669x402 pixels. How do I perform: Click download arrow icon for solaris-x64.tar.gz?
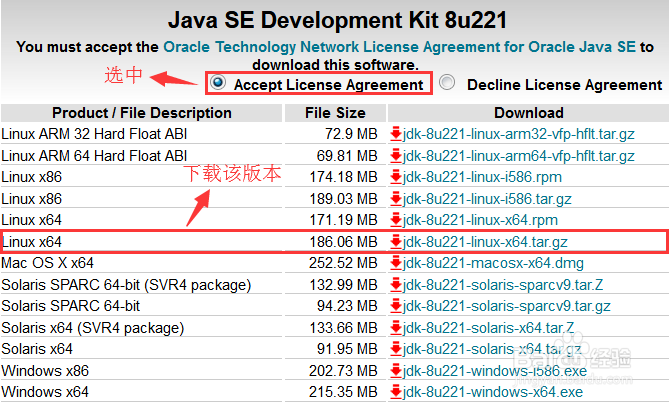point(396,349)
